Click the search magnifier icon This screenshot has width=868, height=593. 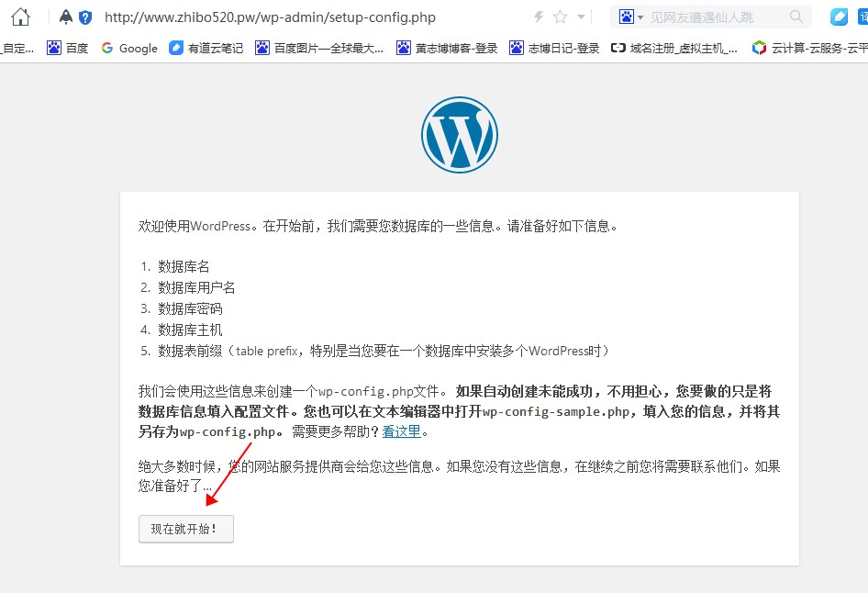point(796,17)
